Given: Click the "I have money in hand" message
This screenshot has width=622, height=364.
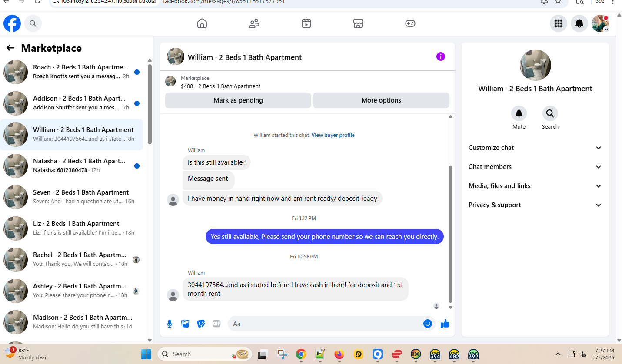Looking at the screenshot, I should pos(283,199).
